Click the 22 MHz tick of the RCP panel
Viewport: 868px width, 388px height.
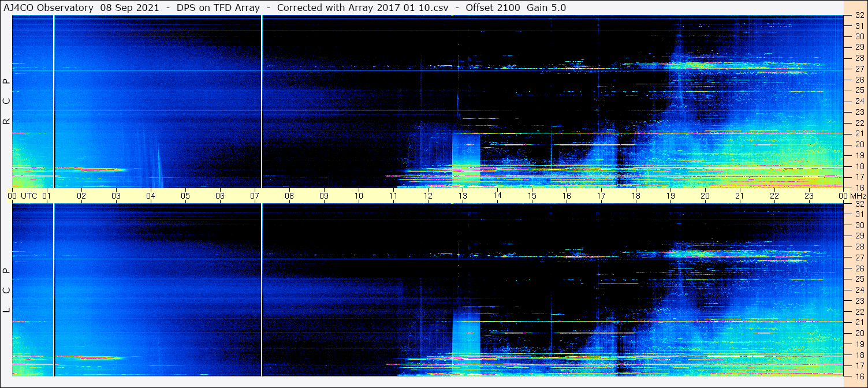click(859, 123)
